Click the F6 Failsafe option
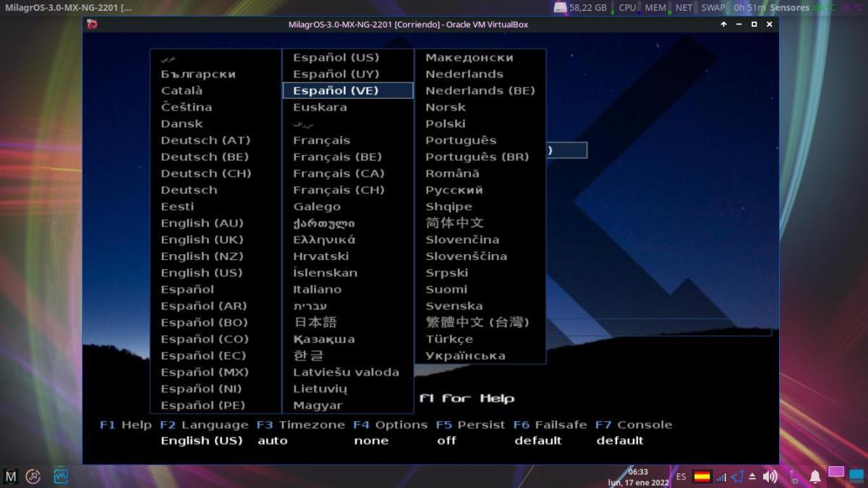The height and width of the screenshot is (488, 868). pos(550,425)
